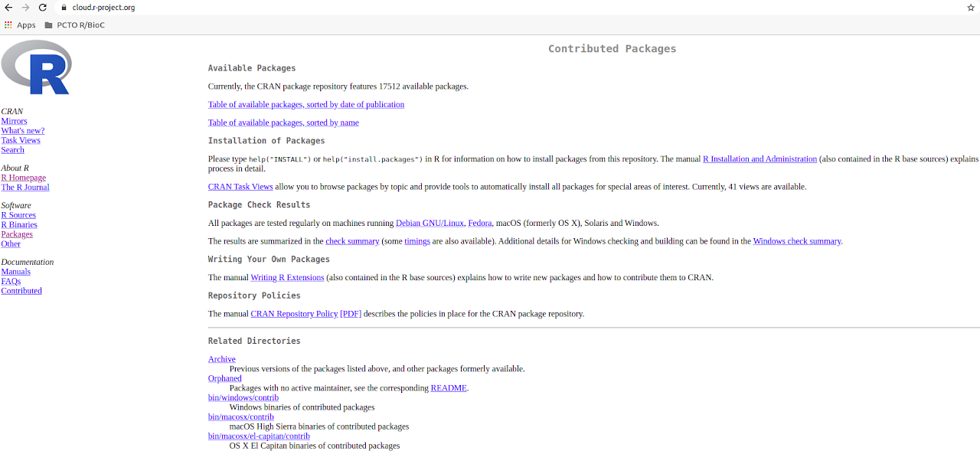The width and height of the screenshot is (980, 464).
Task: Click the lock icon in address bar
Action: point(64,8)
